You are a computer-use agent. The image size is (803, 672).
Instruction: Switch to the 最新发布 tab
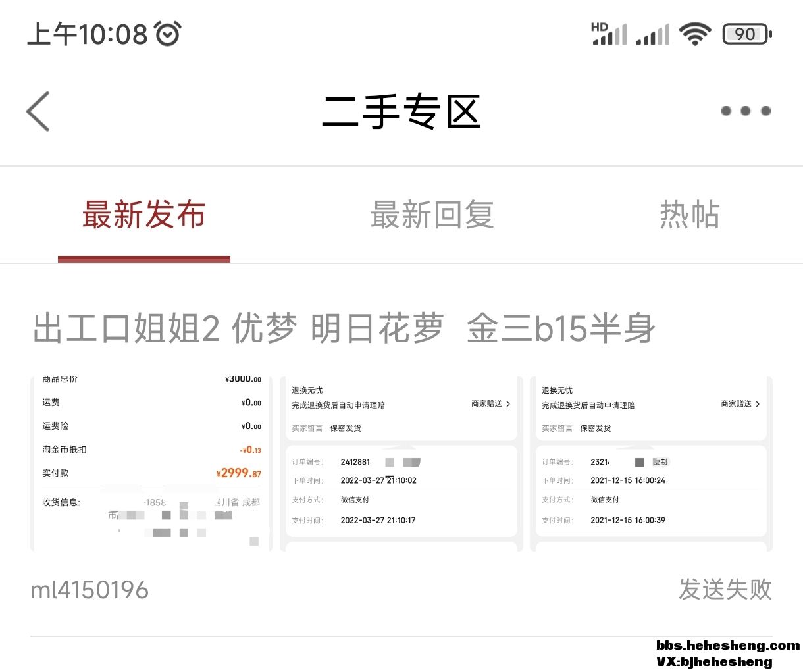144,215
